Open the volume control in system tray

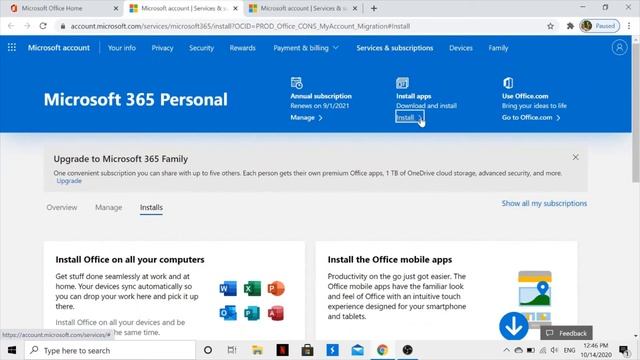click(554, 350)
